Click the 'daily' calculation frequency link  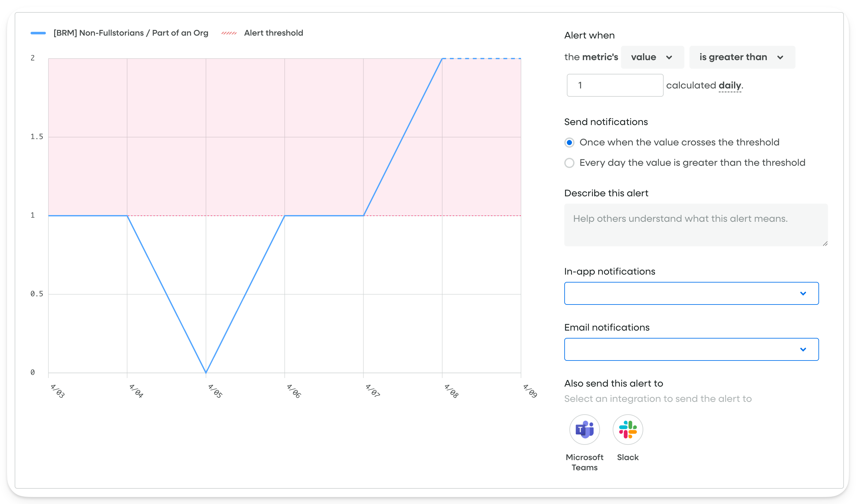click(730, 86)
